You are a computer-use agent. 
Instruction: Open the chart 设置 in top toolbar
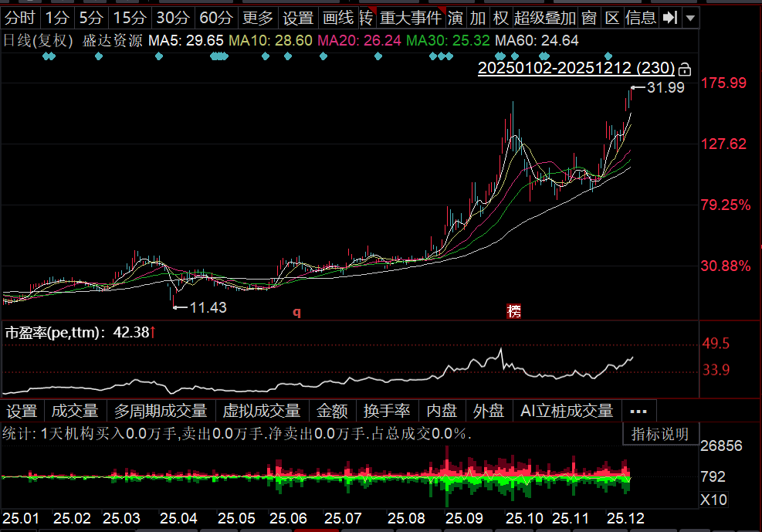pos(298,18)
